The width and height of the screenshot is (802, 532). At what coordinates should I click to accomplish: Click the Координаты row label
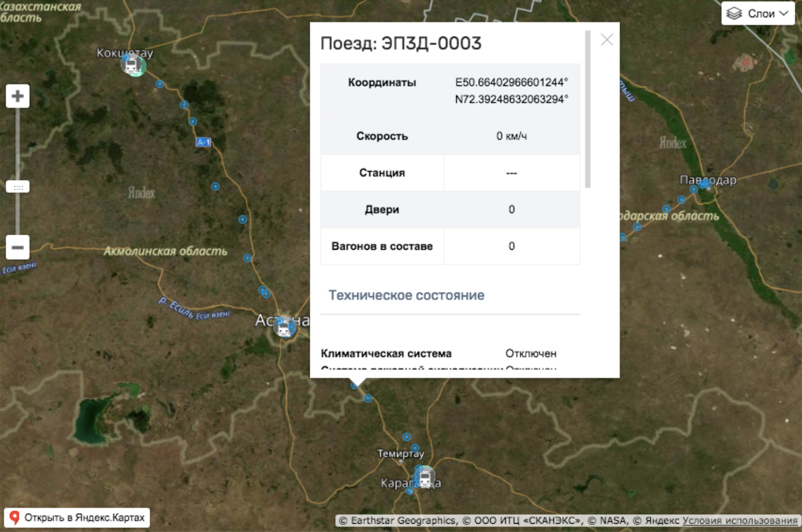382,82
